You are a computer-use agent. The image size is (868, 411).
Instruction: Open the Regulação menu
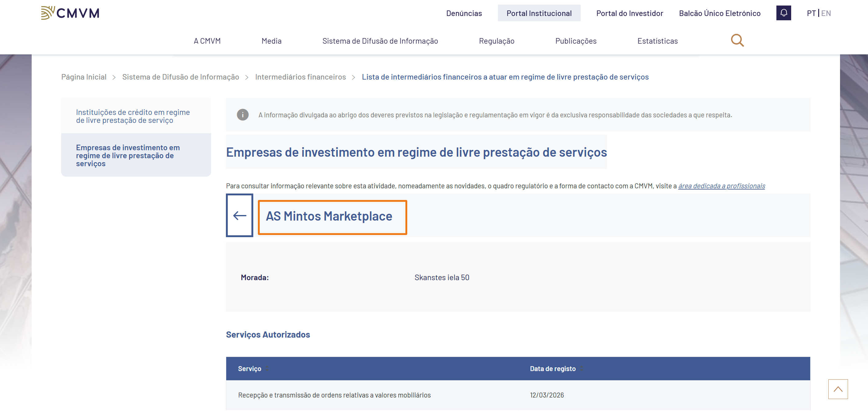click(496, 41)
